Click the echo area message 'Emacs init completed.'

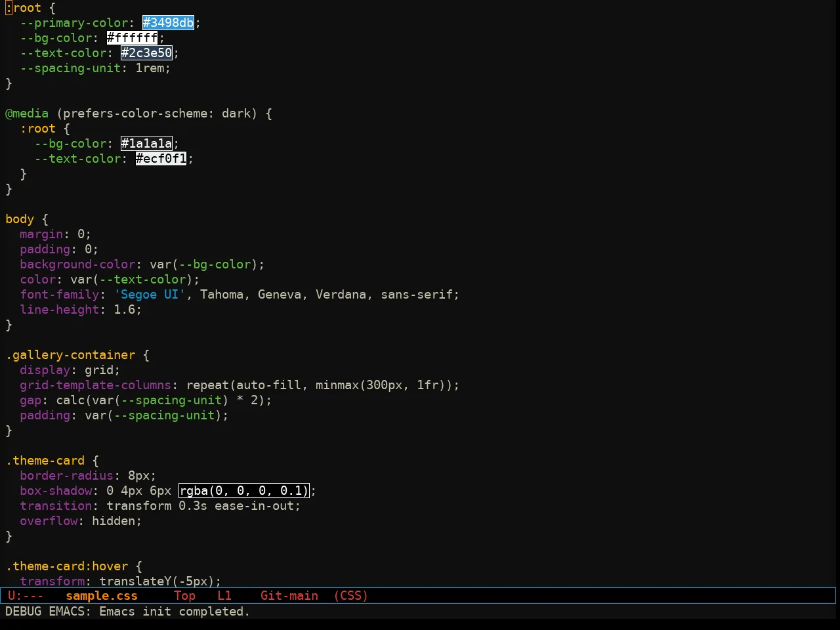[x=175, y=612]
